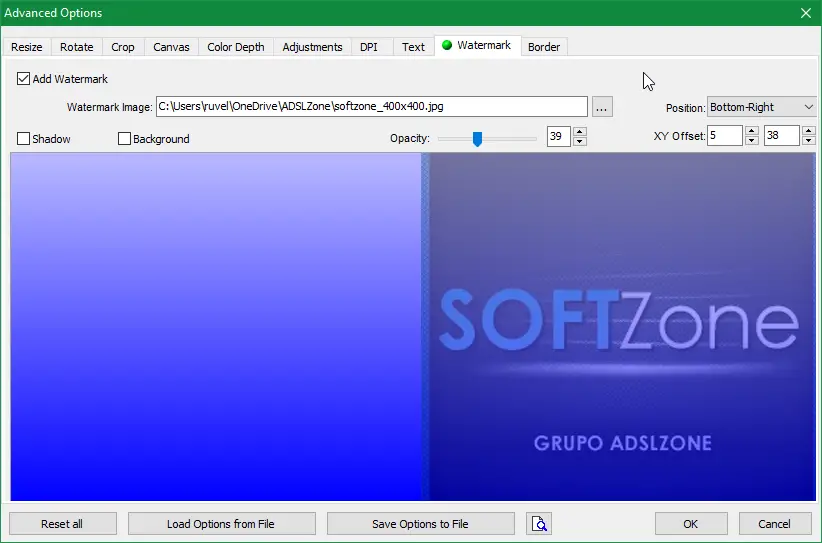Viewport: 822px width, 543px height.
Task: Click the SOFTZone watermark preview image
Action: click(x=619, y=327)
